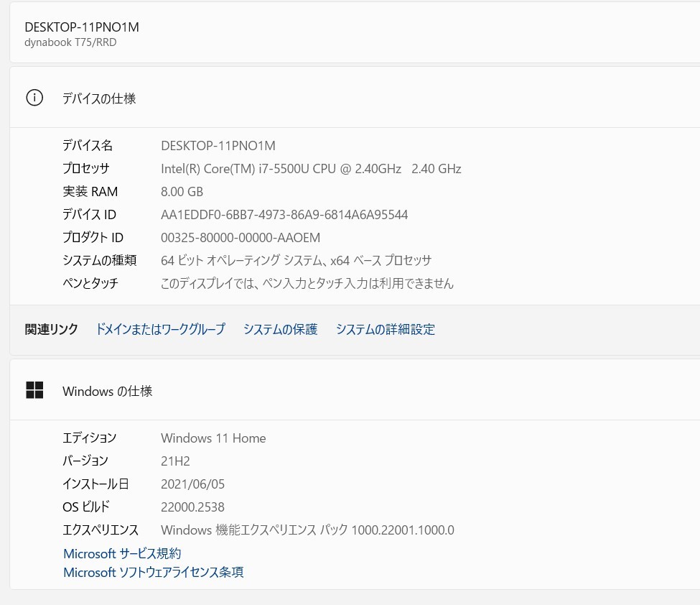Collapse the デバイスの仕様 section header
Screen dimensions: 700x605
[359, 98]
